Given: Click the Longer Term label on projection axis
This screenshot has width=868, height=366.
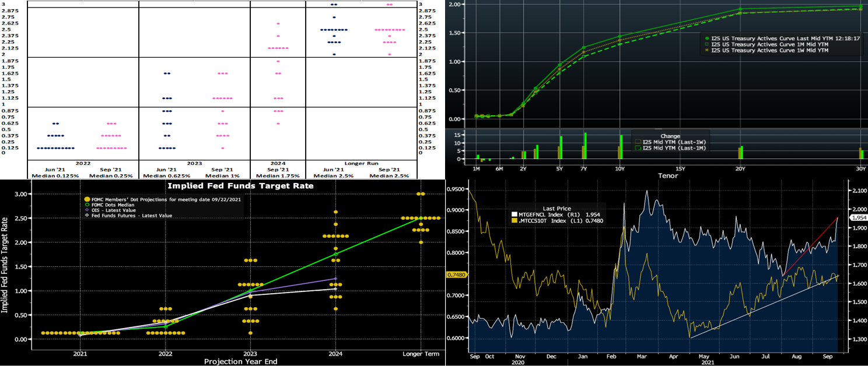Looking at the screenshot, I should pyautogui.click(x=419, y=354).
